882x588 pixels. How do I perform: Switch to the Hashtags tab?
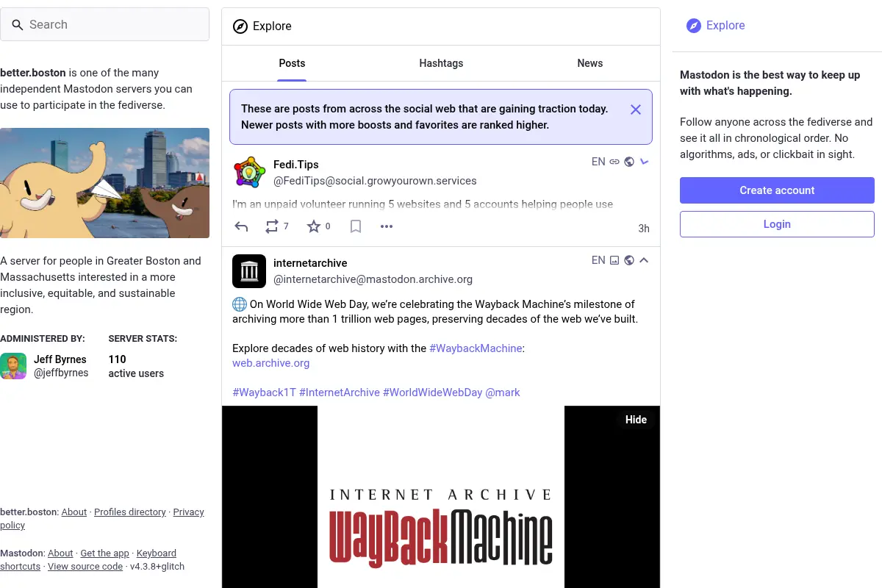tap(441, 63)
